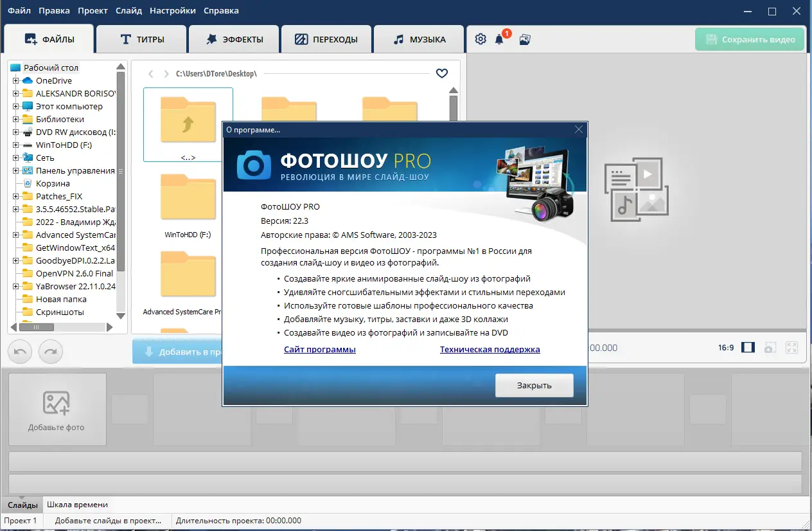Open the Правка menu

[x=55, y=10]
